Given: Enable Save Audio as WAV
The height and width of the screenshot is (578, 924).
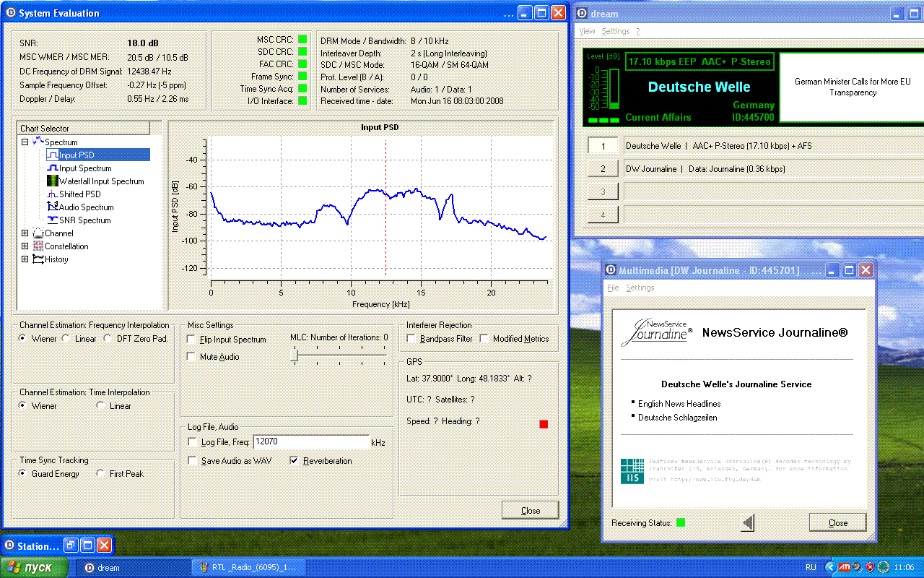Looking at the screenshot, I should click(192, 460).
